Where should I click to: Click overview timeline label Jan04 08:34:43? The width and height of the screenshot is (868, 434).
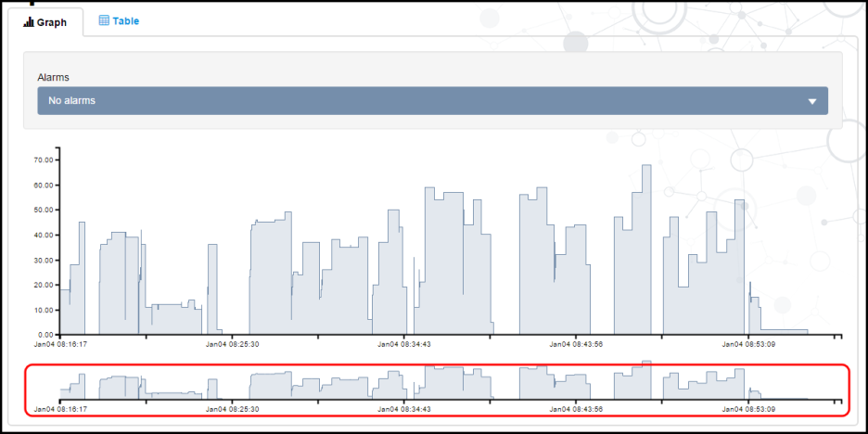(x=404, y=410)
